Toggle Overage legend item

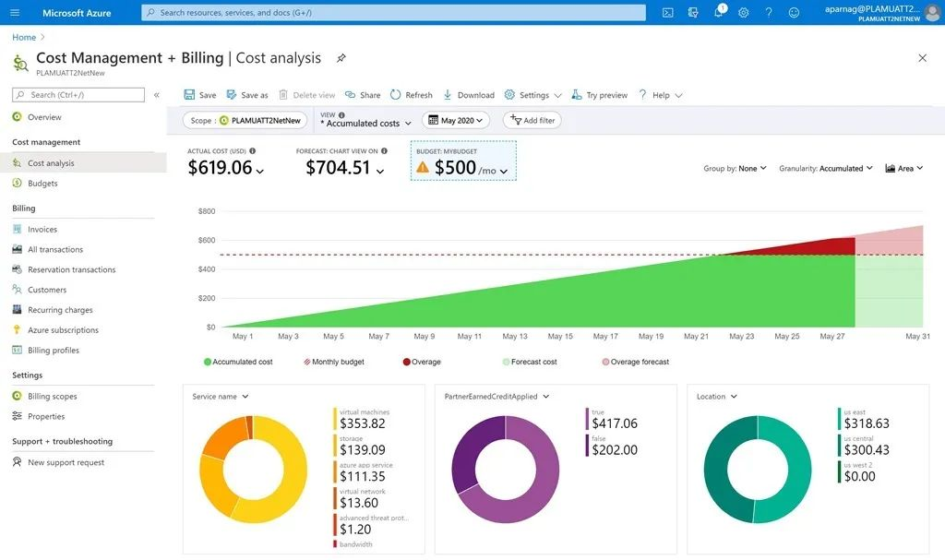pos(422,362)
